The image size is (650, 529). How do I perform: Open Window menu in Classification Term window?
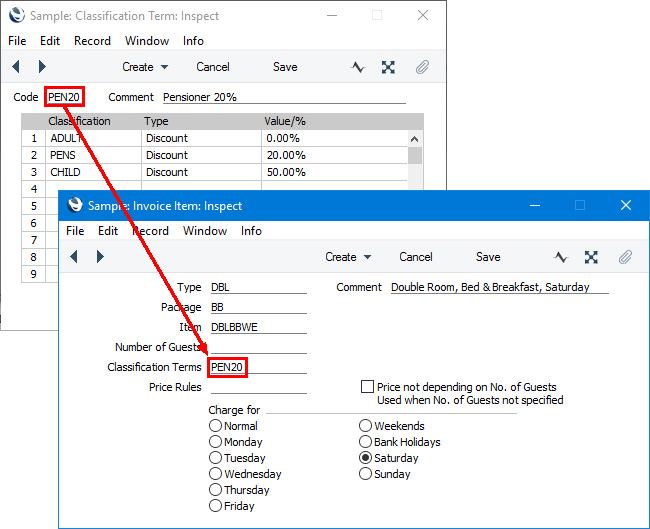[x=147, y=41]
